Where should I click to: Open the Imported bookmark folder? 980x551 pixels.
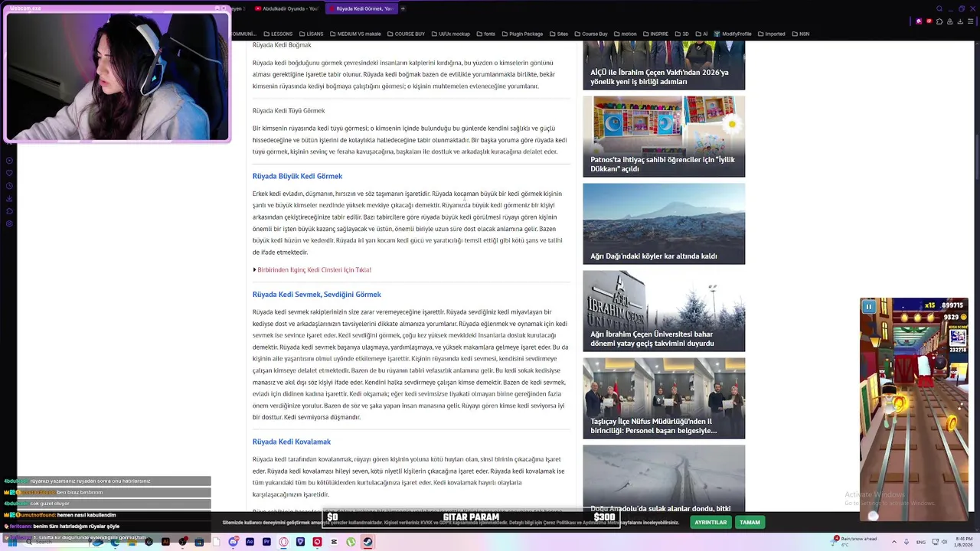[773, 34]
